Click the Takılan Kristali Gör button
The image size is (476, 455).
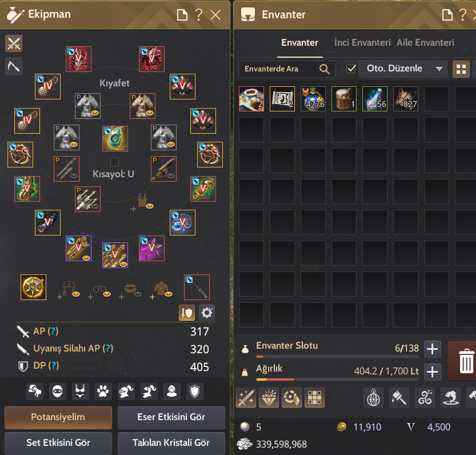click(171, 443)
